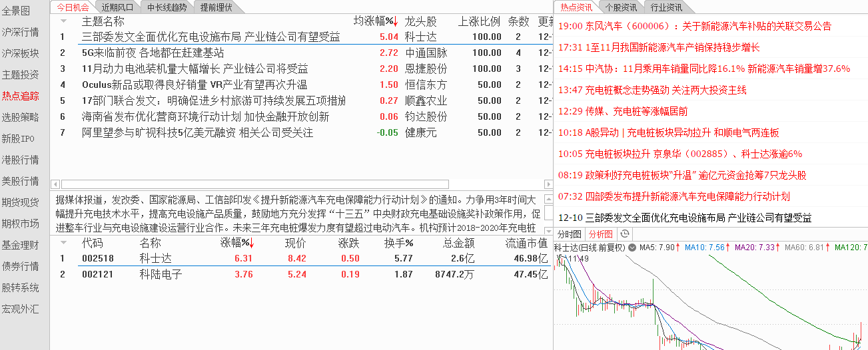Switch to 行业资讯 news tab
This screenshot has width=868, height=350.
665,7
